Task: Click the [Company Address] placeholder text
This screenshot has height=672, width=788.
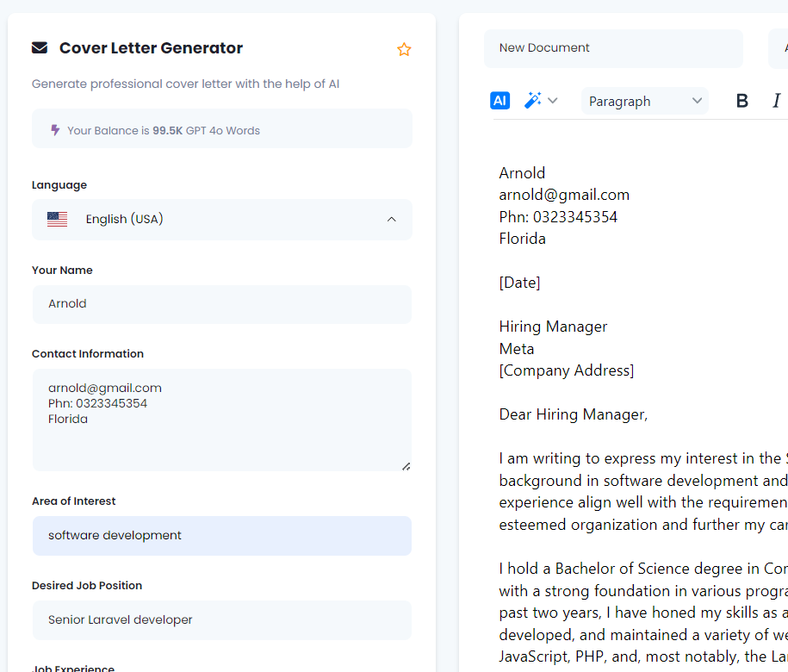Action: tap(567, 370)
